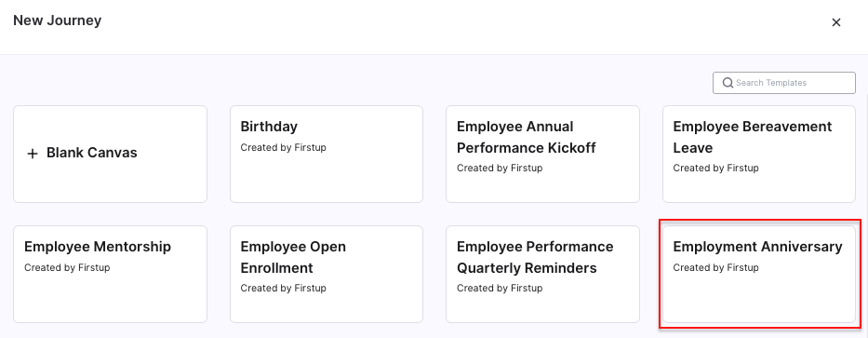The image size is (868, 338).
Task: Close the New Journey dialog
Action: point(835,22)
